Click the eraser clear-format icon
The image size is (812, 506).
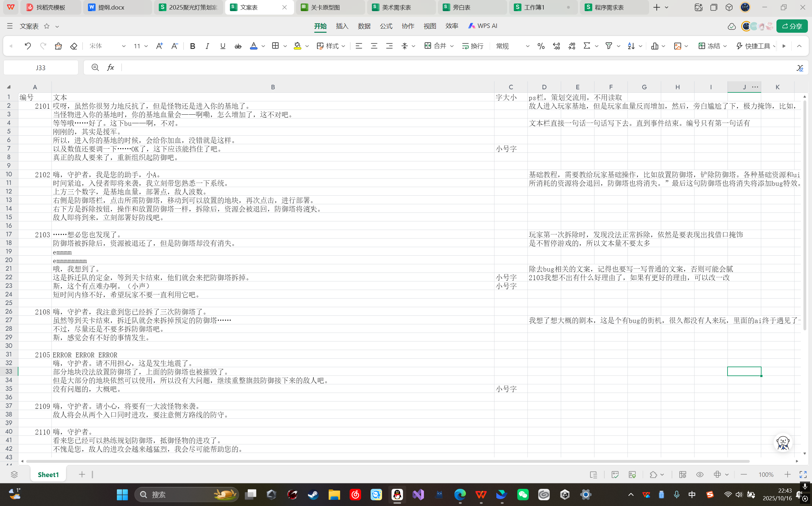pos(74,46)
